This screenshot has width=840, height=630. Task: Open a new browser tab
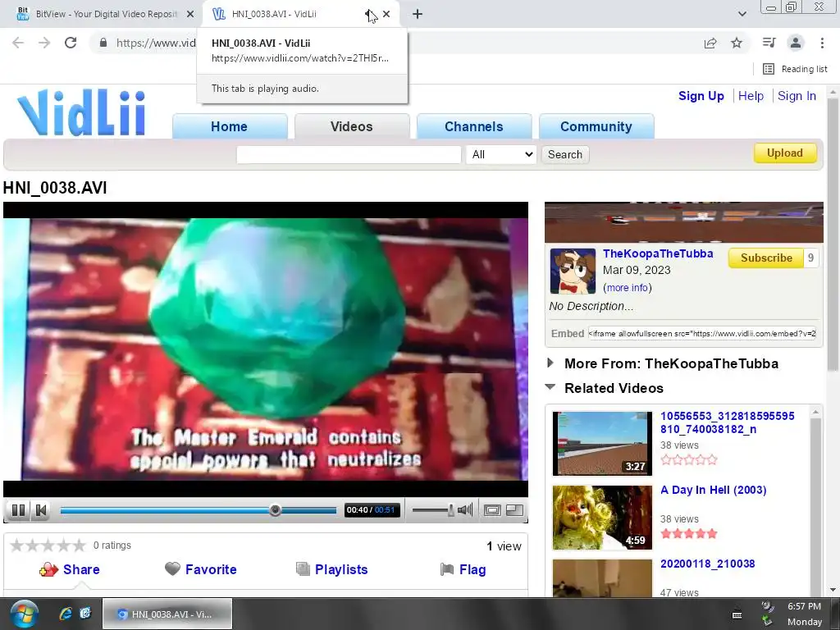click(x=418, y=14)
